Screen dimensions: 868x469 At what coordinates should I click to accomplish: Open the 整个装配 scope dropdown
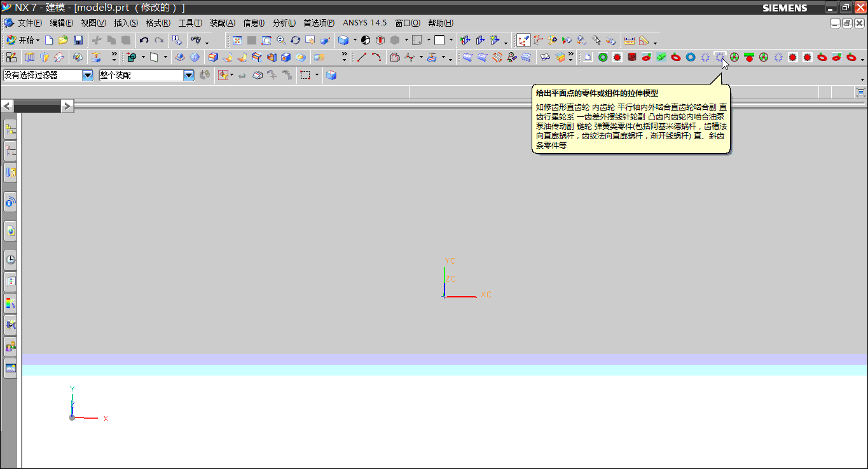[x=189, y=75]
